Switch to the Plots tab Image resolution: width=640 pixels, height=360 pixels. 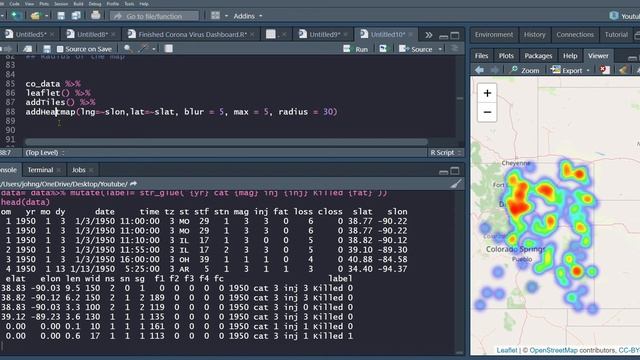click(506, 56)
